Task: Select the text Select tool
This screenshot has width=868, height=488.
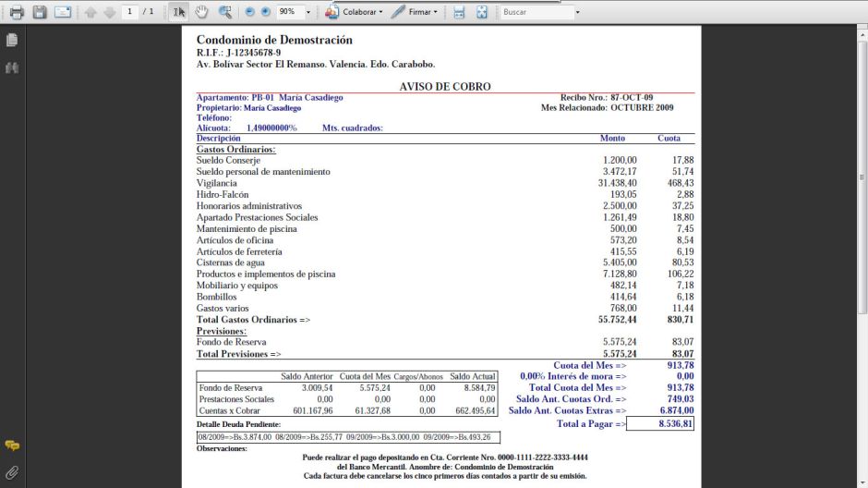Action: point(179,12)
